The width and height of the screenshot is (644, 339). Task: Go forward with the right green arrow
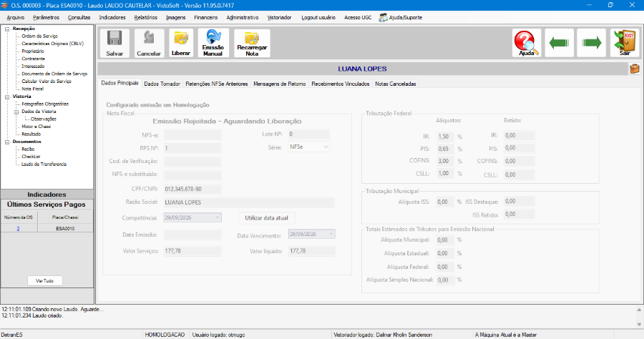(592, 43)
